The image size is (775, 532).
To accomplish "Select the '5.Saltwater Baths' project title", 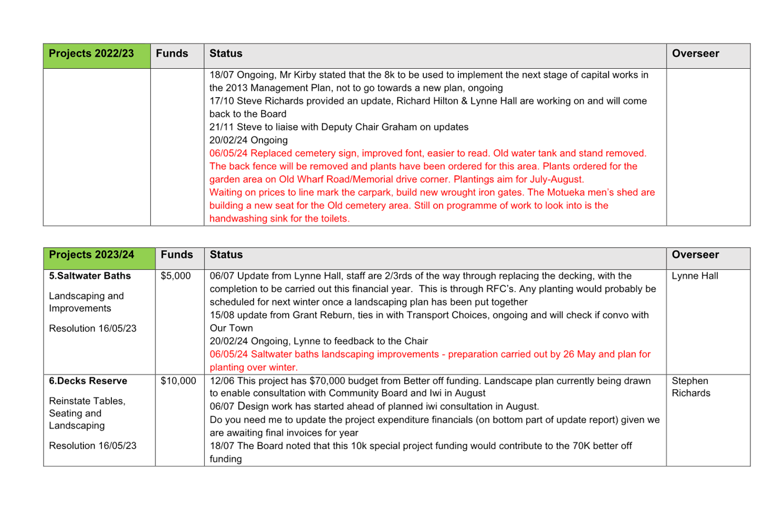I will pos(90,276).
